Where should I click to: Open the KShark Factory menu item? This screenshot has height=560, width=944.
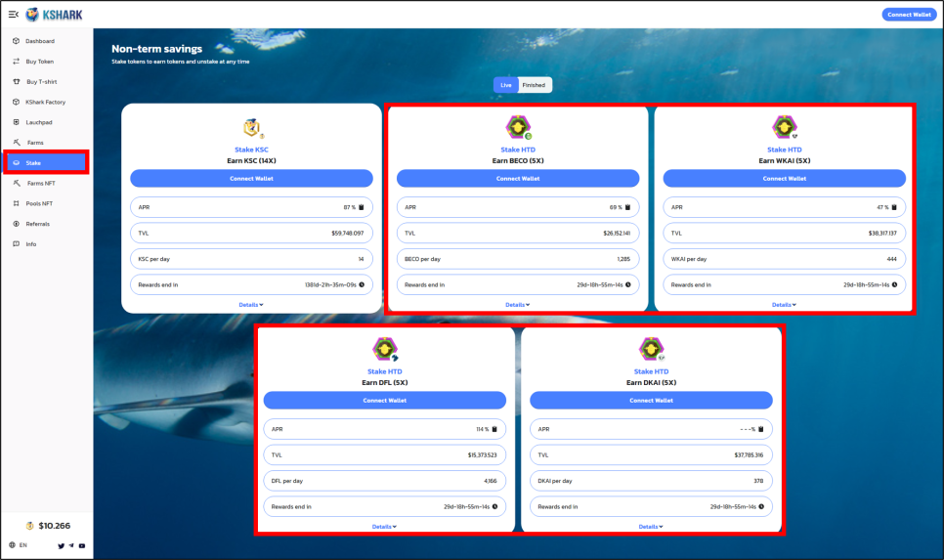click(x=45, y=102)
